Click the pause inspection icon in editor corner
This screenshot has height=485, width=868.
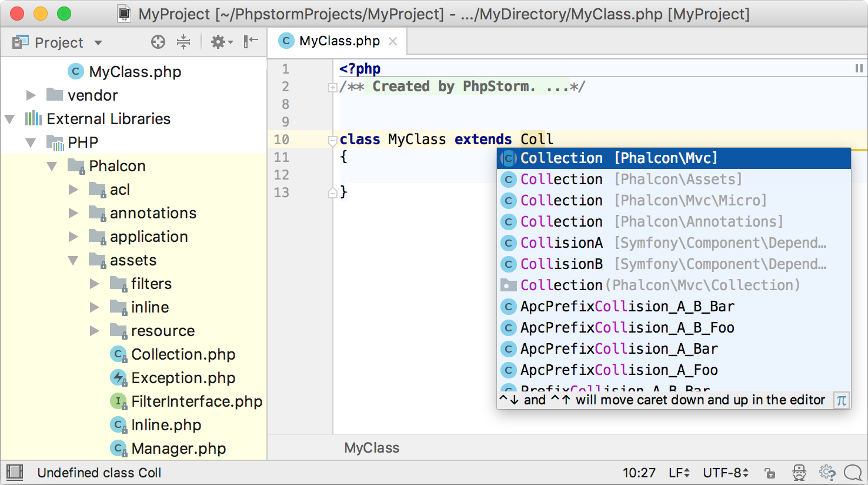coord(859,69)
